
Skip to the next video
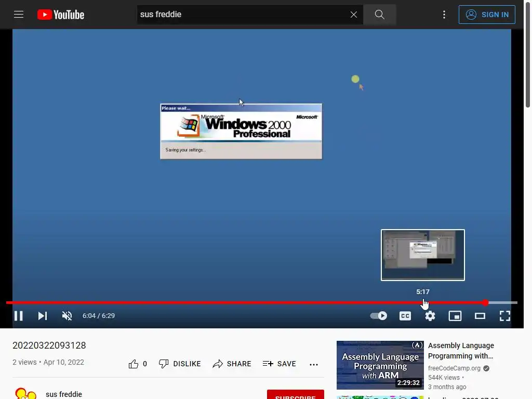tap(43, 316)
